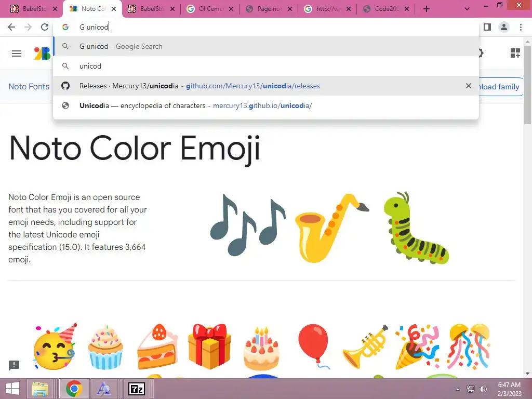
Task: Click the cupcake emoji
Action: pos(105,347)
